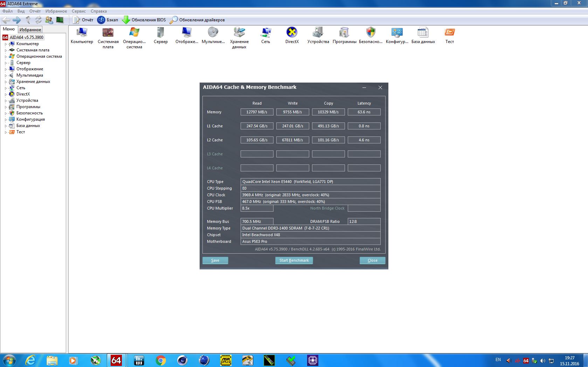The height and width of the screenshot is (367, 588).
Task: Click the Memory Latency value 63.6 ns
Action: [x=364, y=112]
